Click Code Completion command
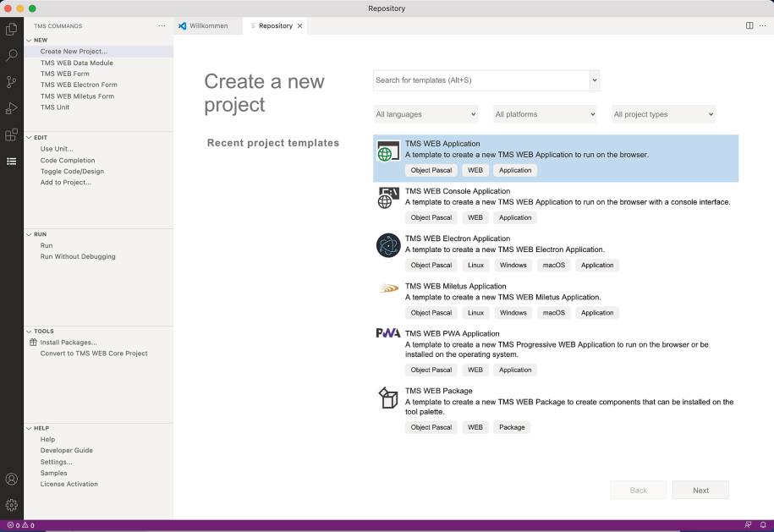Viewport: 774px width, 532px height. (x=68, y=161)
